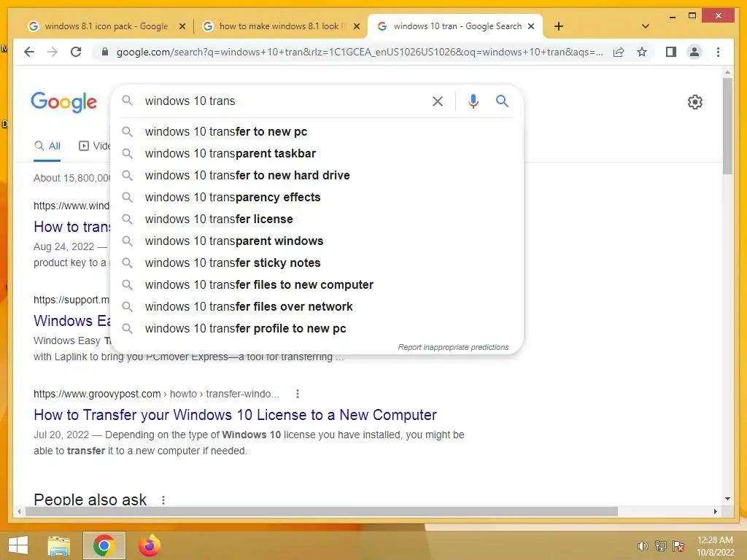The height and width of the screenshot is (560, 747).
Task: Open 'How to Transfer your Windows 10 License' result
Action: pos(235,415)
